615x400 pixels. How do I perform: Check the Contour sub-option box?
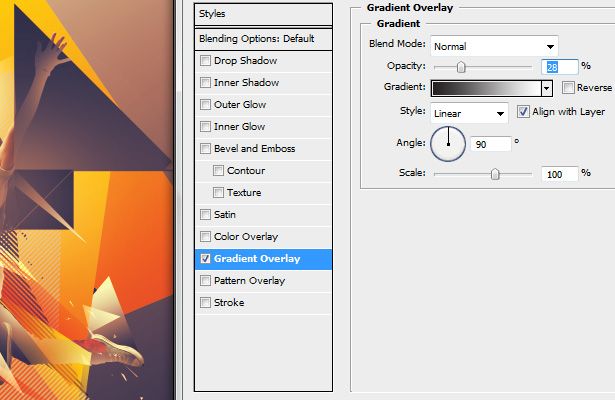[x=218, y=170]
